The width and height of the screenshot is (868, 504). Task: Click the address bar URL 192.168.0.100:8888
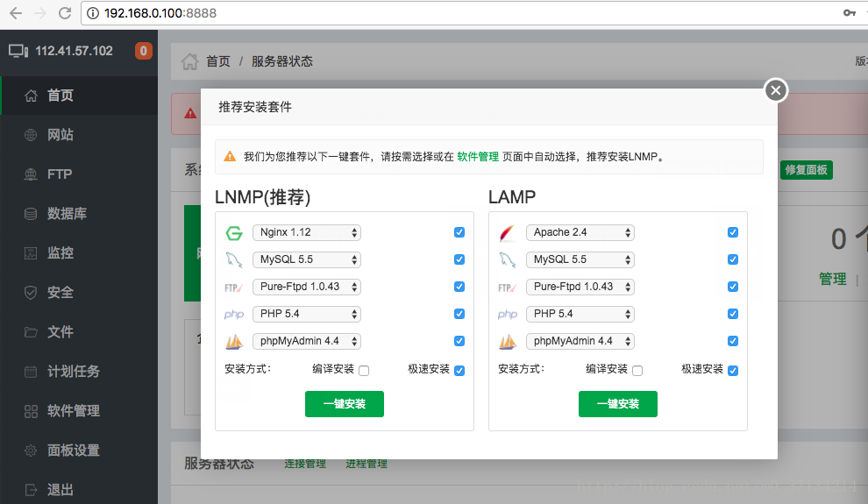[x=160, y=13]
